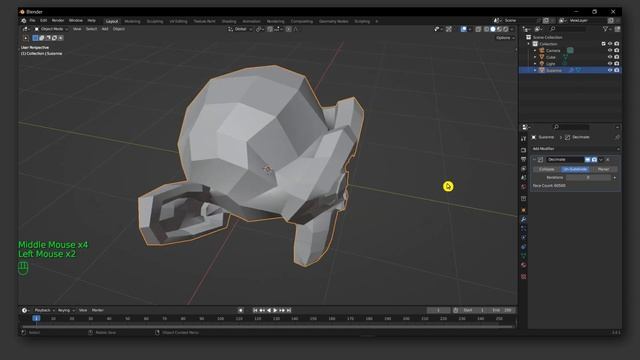Switch to wireframe viewport shading
The width and height of the screenshot is (640, 360).
(x=487, y=29)
